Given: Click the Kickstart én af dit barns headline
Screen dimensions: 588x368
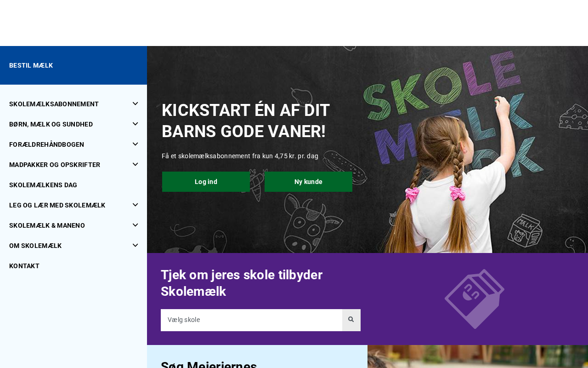Looking at the screenshot, I should 246,121.
